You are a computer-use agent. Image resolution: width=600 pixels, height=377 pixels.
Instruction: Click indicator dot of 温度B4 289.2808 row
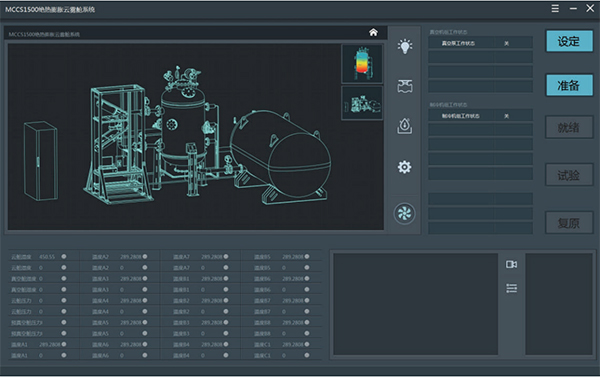tap(226, 344)
